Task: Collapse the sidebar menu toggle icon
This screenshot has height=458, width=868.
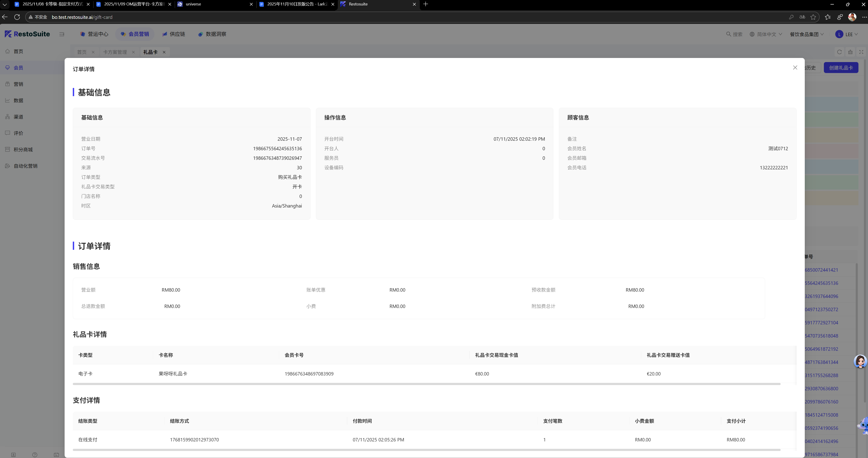Action: 62,34
